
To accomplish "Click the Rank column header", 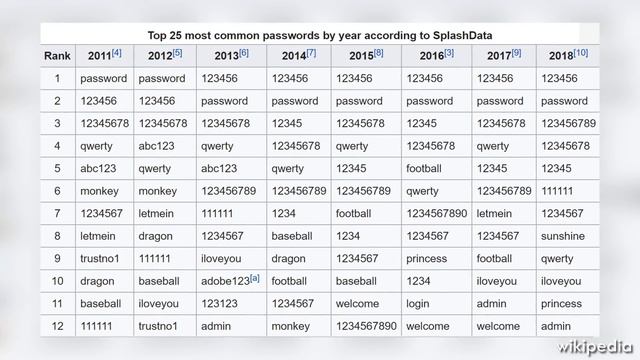I will pos(58,56).
